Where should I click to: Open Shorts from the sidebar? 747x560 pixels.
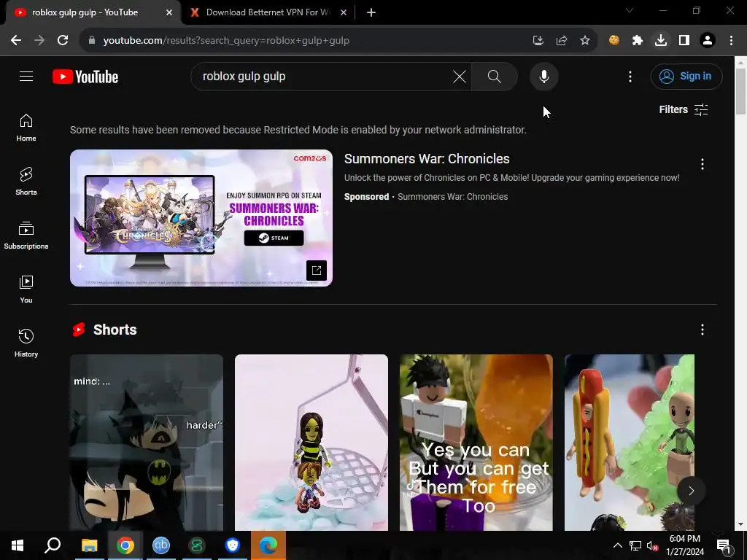click(26, 182)
